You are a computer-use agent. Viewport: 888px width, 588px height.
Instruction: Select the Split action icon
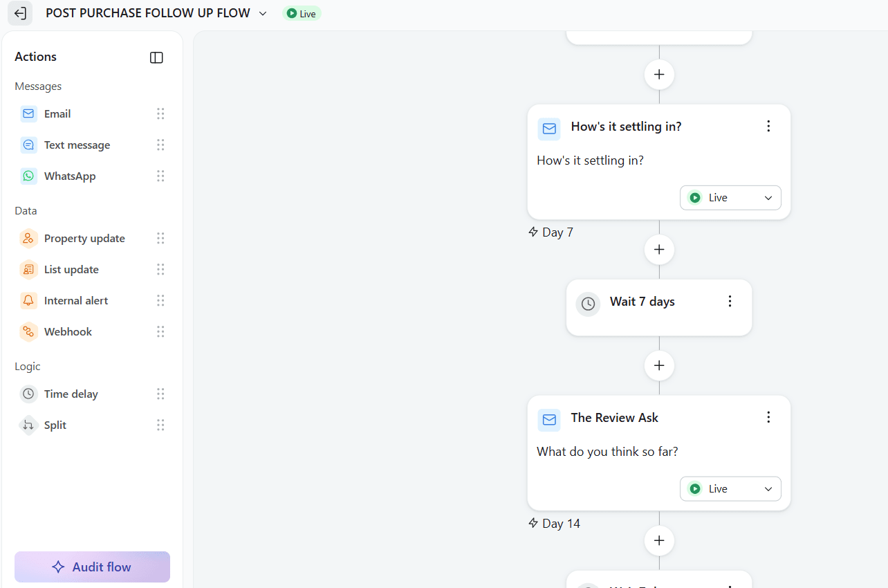click(x=28, y=425)
